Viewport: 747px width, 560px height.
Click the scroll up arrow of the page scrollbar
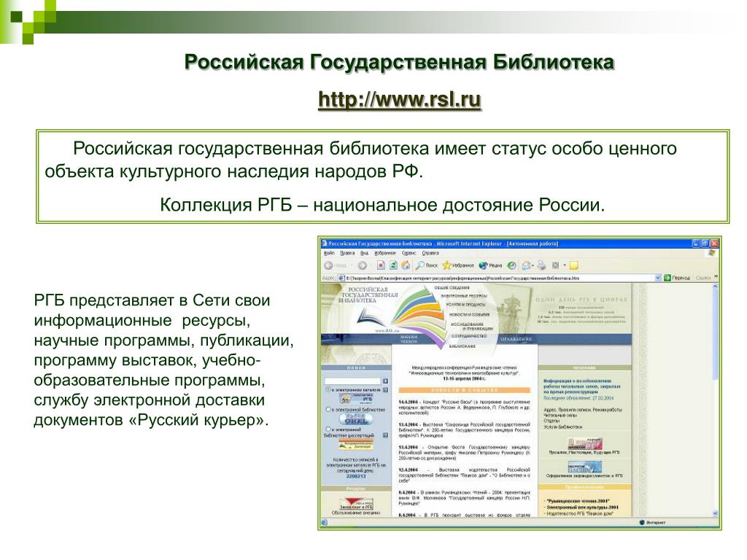(x=716, y=286)
